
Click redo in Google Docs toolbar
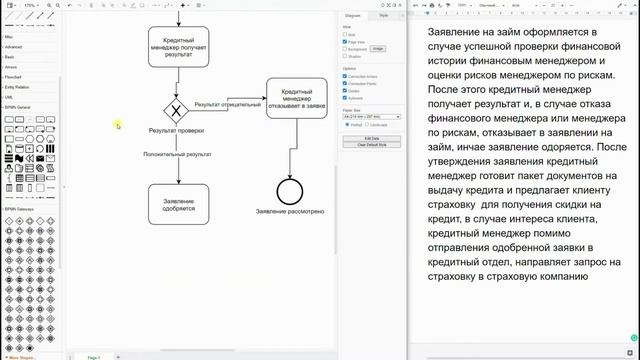(x=424, y=5)
